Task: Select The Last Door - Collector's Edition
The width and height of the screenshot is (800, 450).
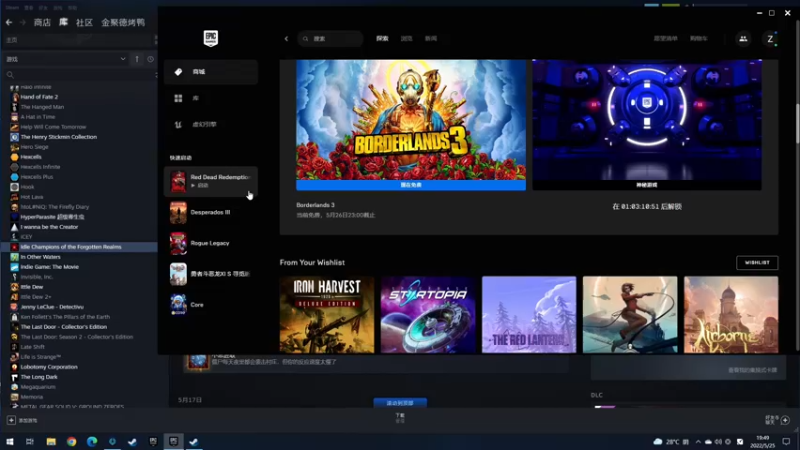Action: (x=64, y=327)
